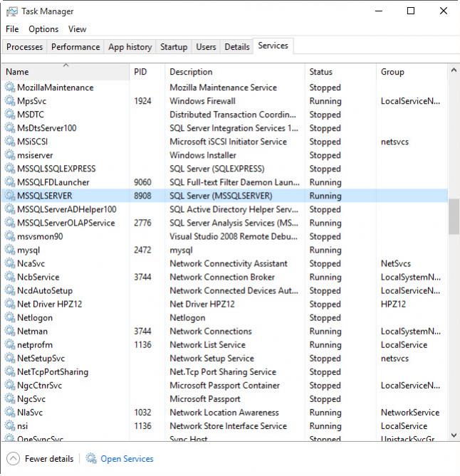Select SQL Server (SQLEXPRESS) description
Viewport: 460px width, 476px height.
coord(217,169)
